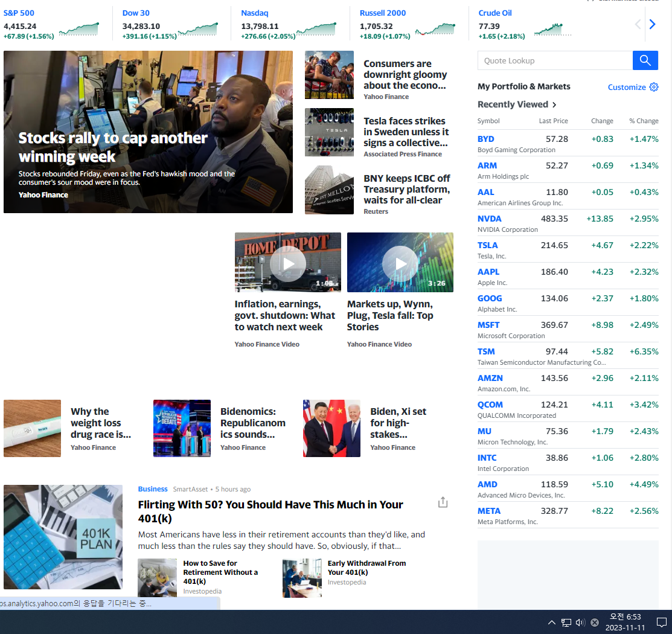
Task: Focus the Quote Lookup input field
Action: (x=555, y=60)
